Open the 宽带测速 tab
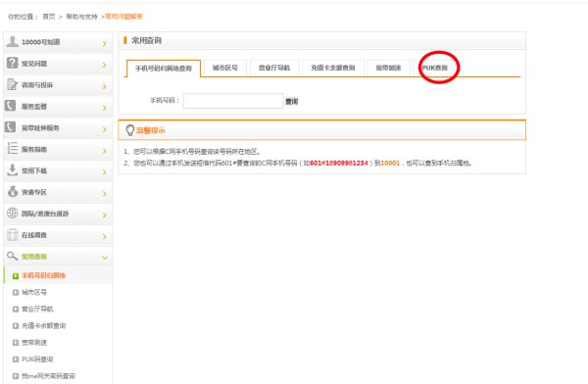588x384 pixels. [x=388, y=68]
